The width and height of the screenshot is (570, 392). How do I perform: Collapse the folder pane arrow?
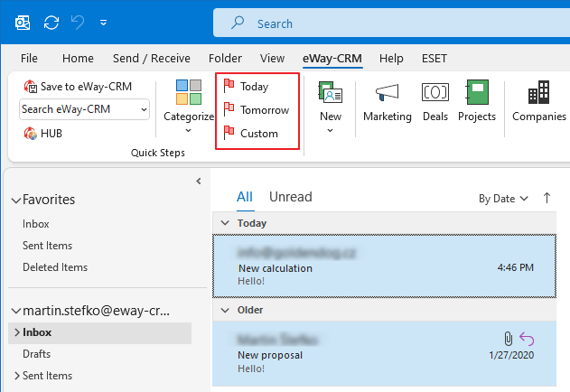[x=199, y=181]
